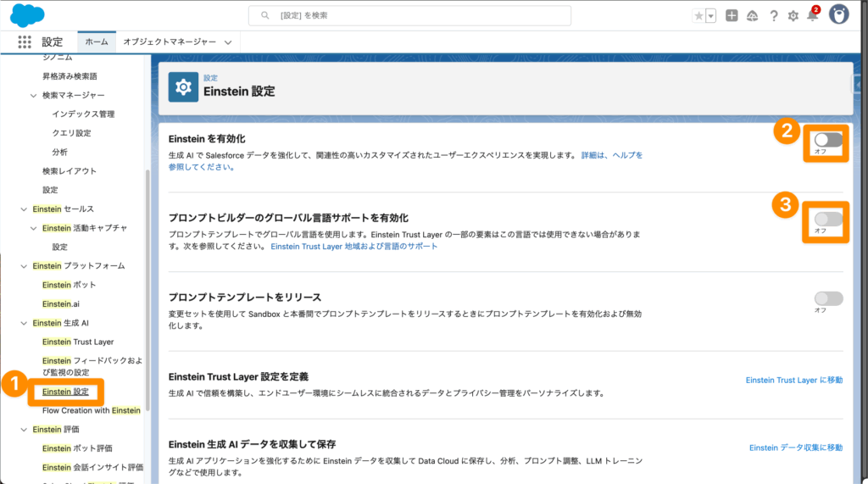Viewport: 868px width, 484px height.
Task: Open 検索レイアウト in sidebar
Action: [x=70, y=171]
